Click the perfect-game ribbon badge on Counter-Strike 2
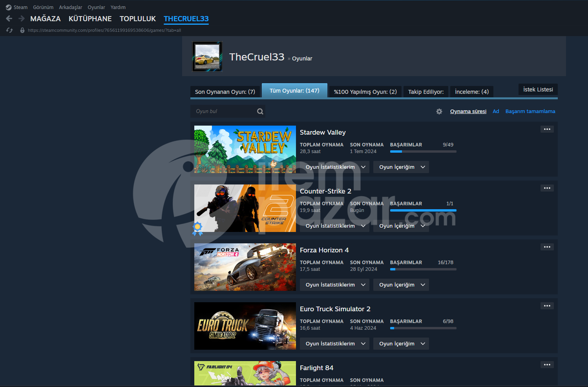 197,228
